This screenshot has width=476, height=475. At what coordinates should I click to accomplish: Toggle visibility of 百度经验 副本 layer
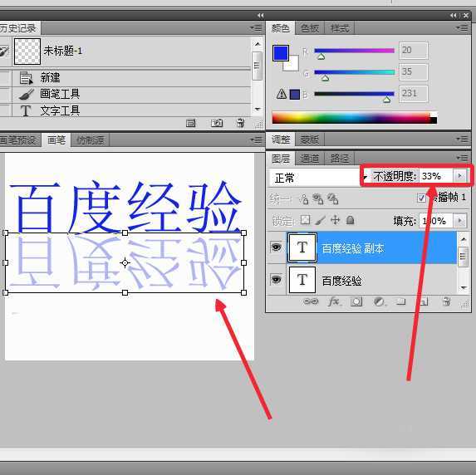(276, 247)
